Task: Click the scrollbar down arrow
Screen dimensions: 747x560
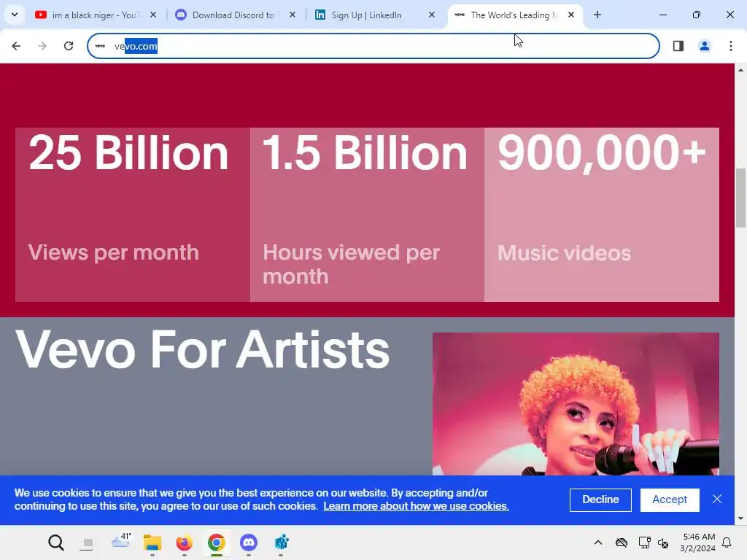Action: tap(740, 518)
